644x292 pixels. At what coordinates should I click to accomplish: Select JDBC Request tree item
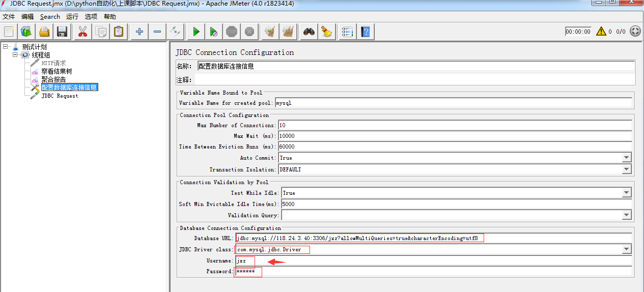pos(60,96)
